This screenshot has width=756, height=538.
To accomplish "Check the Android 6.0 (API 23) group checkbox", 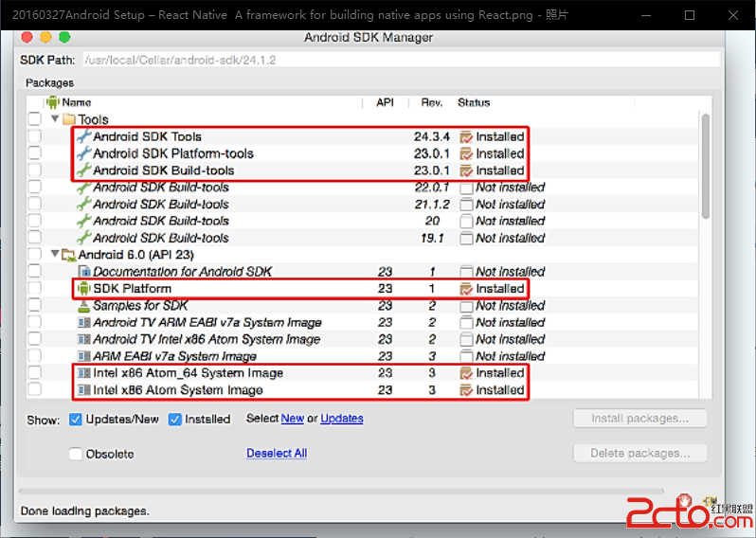I will click(x=35, y=254).
